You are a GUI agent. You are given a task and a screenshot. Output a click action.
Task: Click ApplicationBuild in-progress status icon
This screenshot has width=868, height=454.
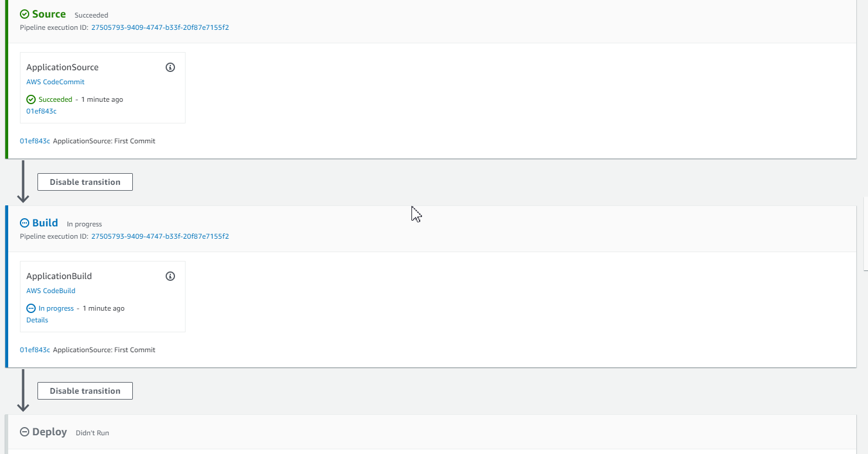[31, 308]
